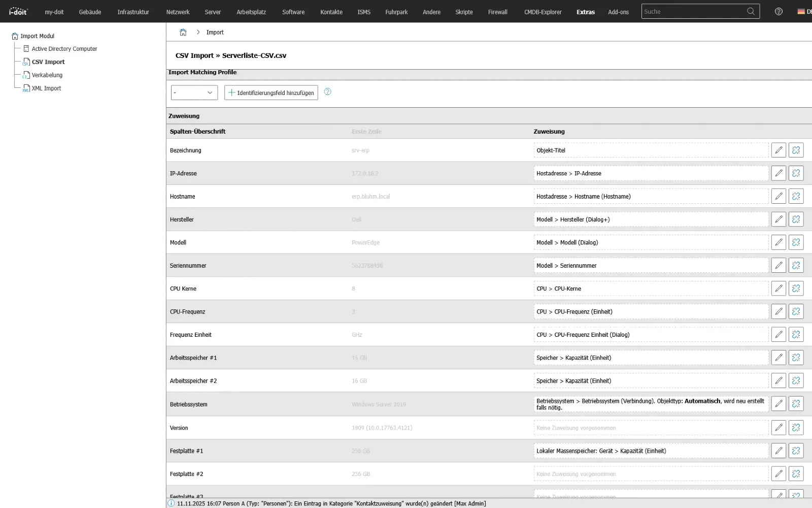Select Import in the breadcrumb trail
Viewport: 812px width, 508px height.
(x=215, y=32)
